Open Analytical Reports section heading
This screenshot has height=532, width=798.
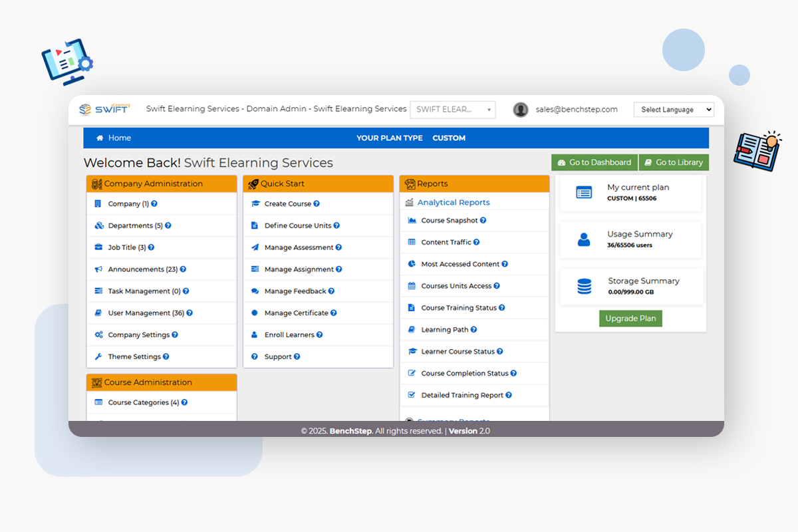point(454,203)
